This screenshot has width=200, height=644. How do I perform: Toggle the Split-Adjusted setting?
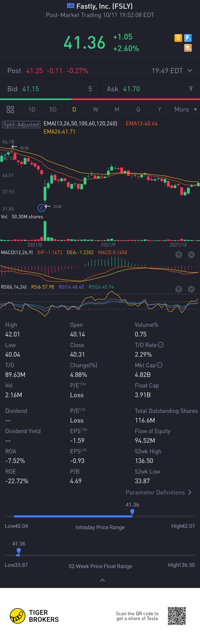pyautogui.click(x=21, y=124)
